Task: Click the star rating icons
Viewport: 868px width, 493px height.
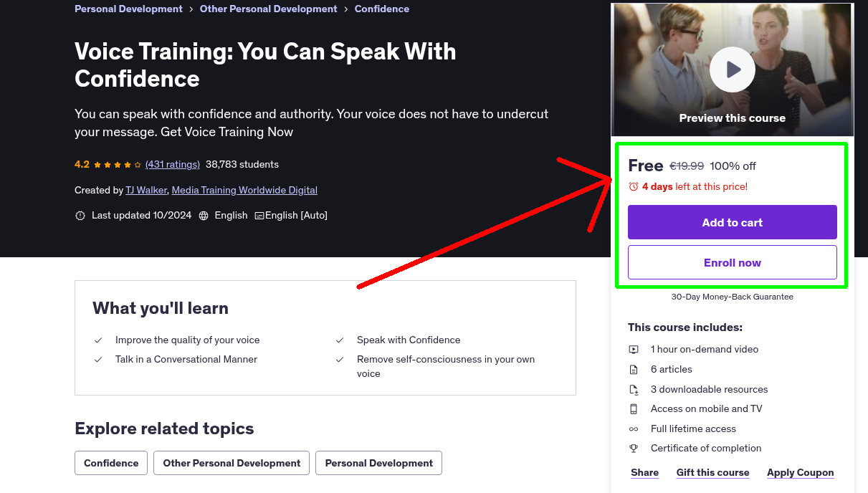Action: point(118,165)
